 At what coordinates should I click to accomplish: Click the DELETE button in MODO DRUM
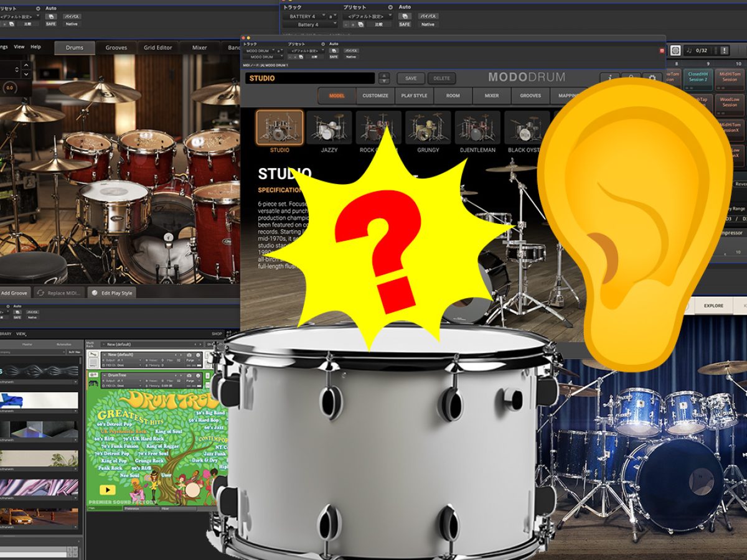tap(441, 78)
